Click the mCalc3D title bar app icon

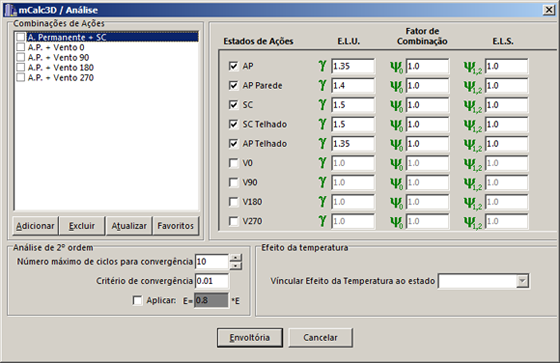coord(10,10)
